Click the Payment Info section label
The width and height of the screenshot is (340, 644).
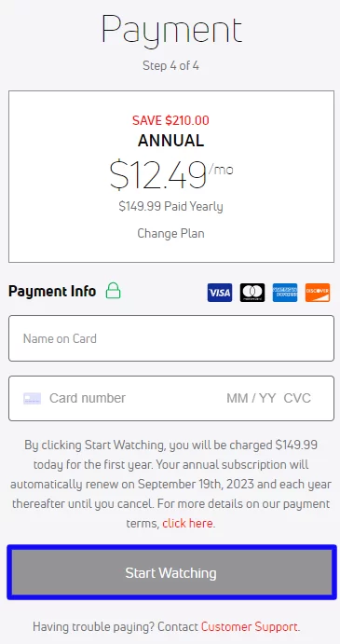click(52, 291)
